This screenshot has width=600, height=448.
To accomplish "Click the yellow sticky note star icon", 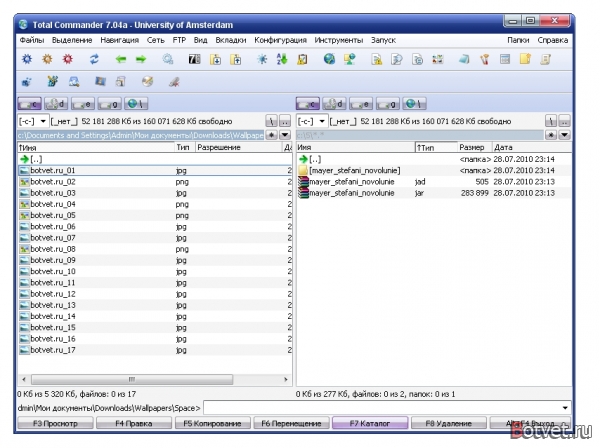I will 525,59.
